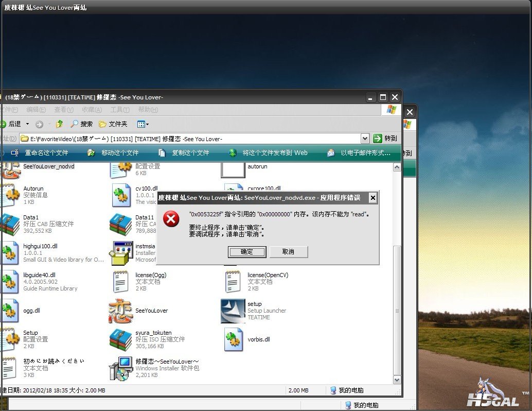The height and width of the screenshot is (411, 532).
Task: Click the 转到 go button
Action: 386,139
